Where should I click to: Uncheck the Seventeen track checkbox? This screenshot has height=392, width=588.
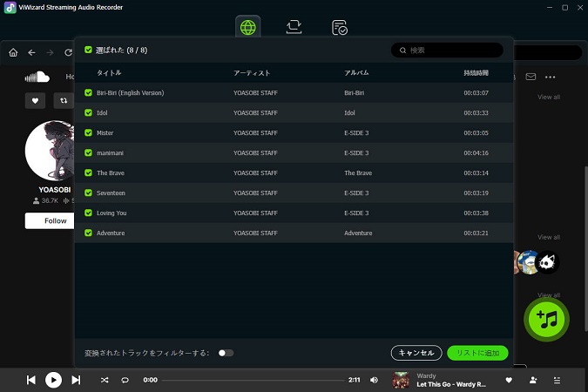(88, 193)
